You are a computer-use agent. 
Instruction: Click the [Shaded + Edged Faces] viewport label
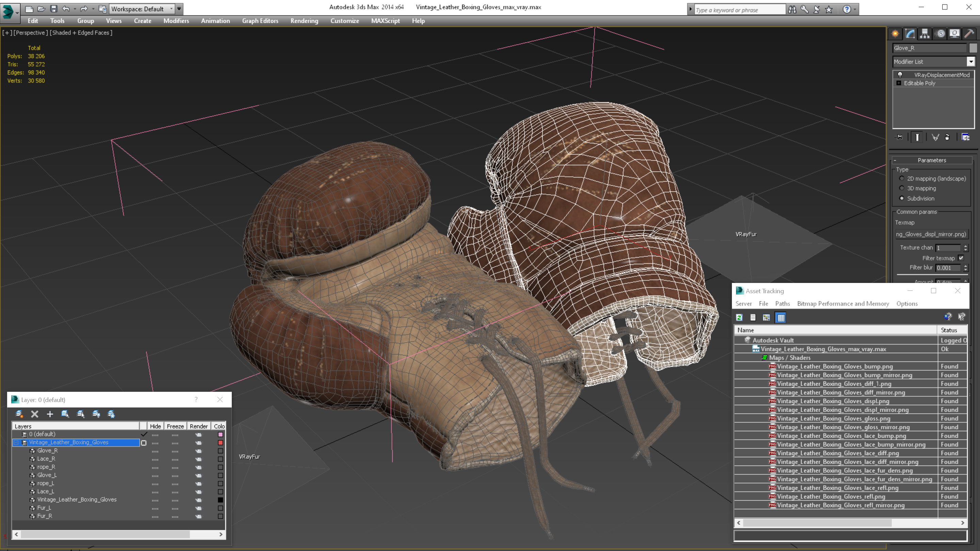(x=81, y=33)
